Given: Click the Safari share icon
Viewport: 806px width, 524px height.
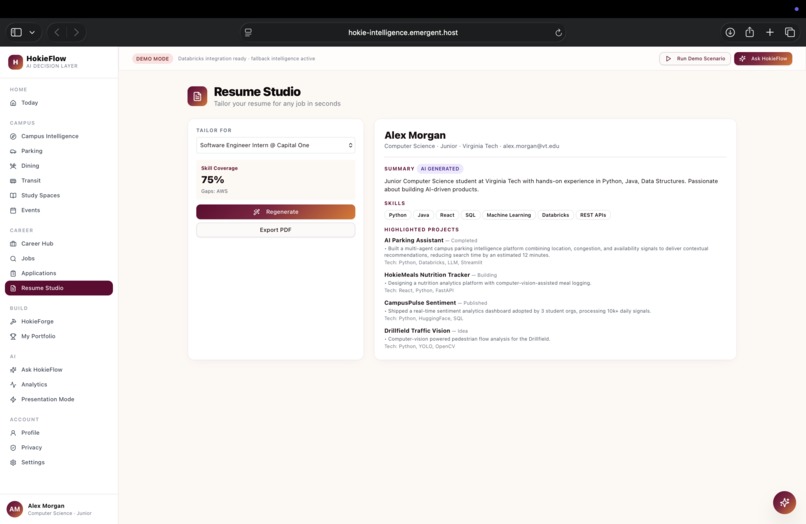Looking at the screenshot, I should click(x=750, y=32).
